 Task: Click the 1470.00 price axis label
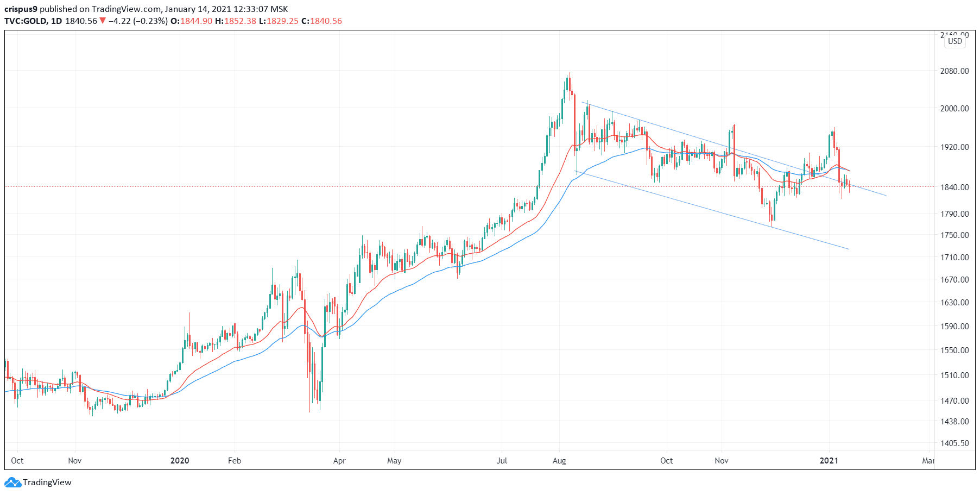(954, 401)
